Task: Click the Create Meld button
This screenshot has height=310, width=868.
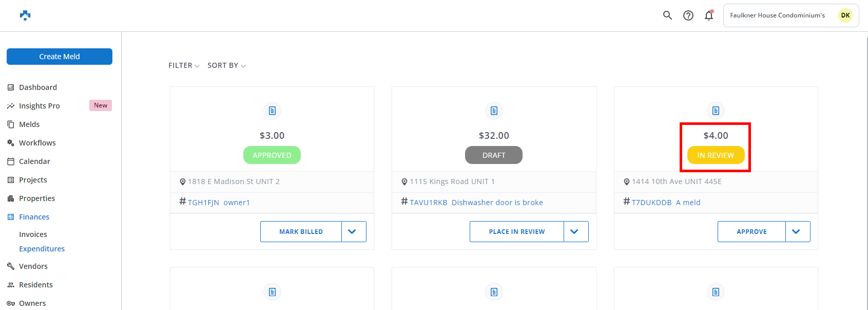Action: pyautogui.click(x=60, y=57)
